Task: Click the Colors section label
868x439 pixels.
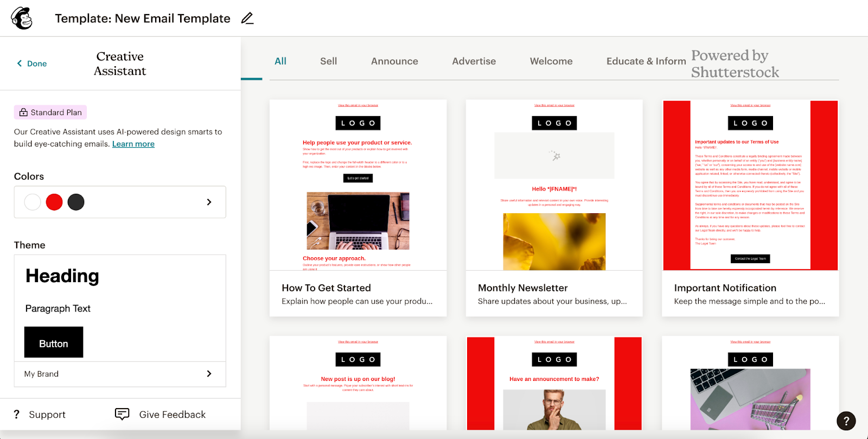Action: (29, 176)
